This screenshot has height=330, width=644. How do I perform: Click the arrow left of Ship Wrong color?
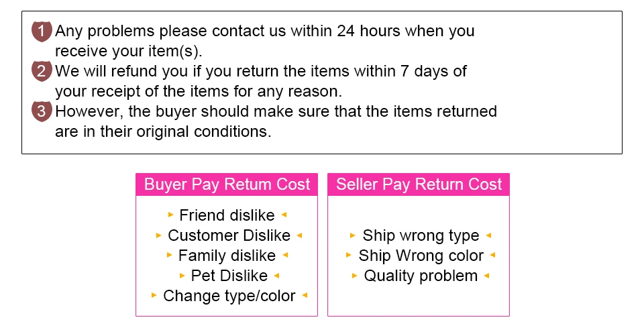pyautogui.click(x=349, y=255)
